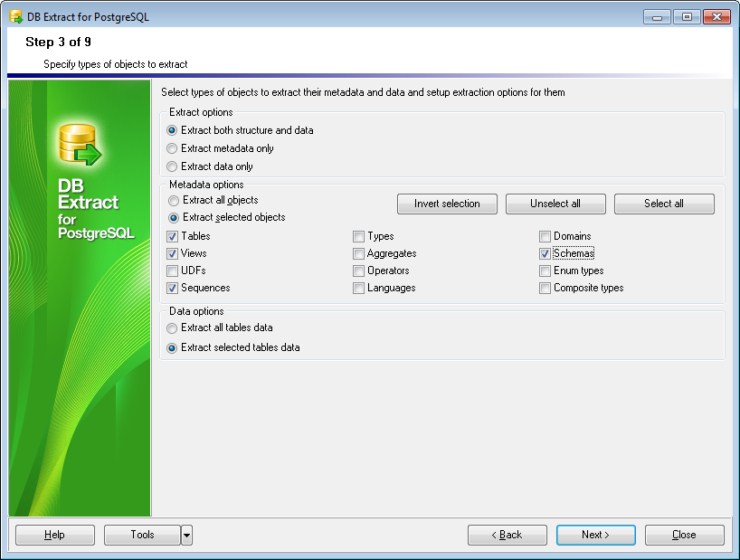
Task: Click the database logo icon in the sidebar
Action: (x=80, y=145)
